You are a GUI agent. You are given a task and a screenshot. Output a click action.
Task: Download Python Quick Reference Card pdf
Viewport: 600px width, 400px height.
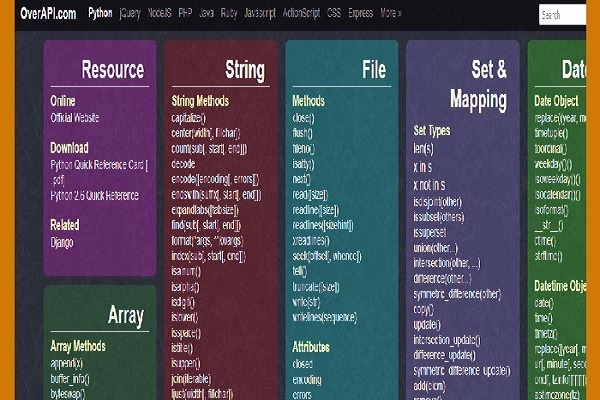[99, 172]
